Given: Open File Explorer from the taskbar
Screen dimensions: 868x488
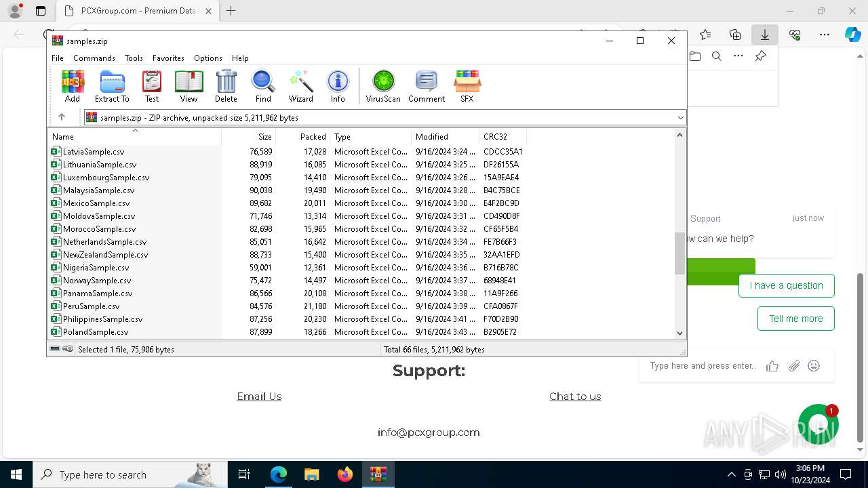Looking at the screenshot, I should (x=311, y=474).
